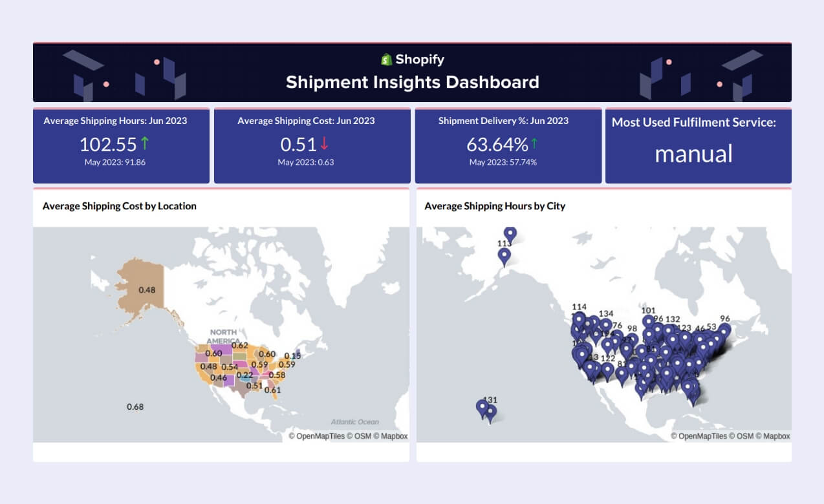Click red down arrow beside 0.51 KPI
Screen dimensions: 824x504
tap(324, 143)
